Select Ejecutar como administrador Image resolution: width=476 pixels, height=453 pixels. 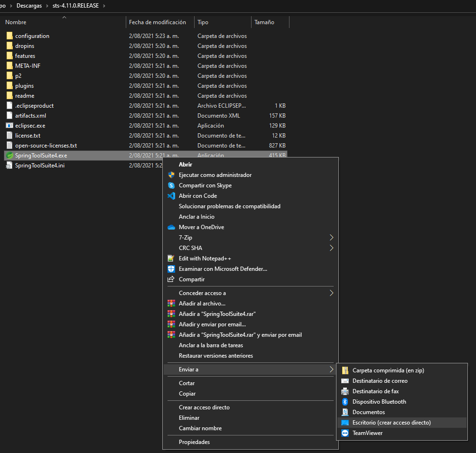[x=215, y=175]
